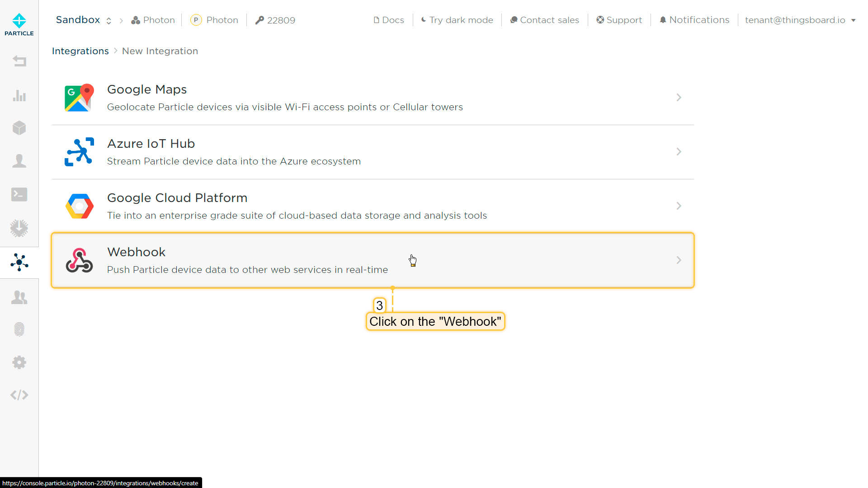Click chevron on Google Maps row
The width and height of the screenshot is (868, 488).
679,98
